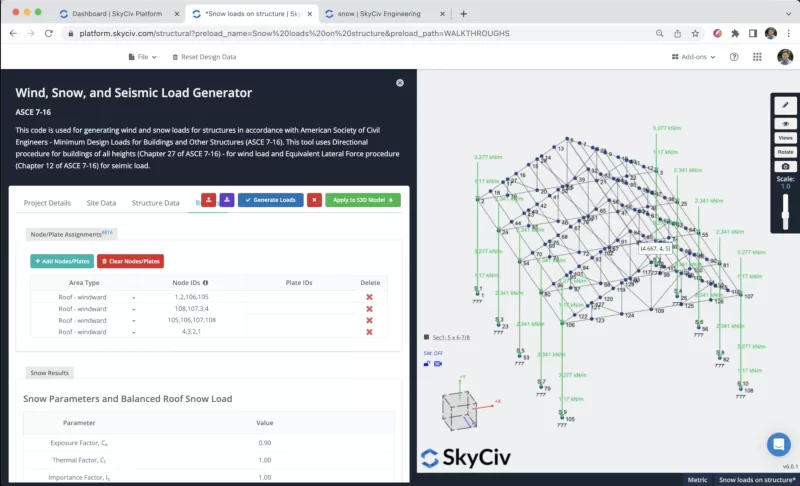
Task: Click the red upload icon button
Action: pos(208,200)
